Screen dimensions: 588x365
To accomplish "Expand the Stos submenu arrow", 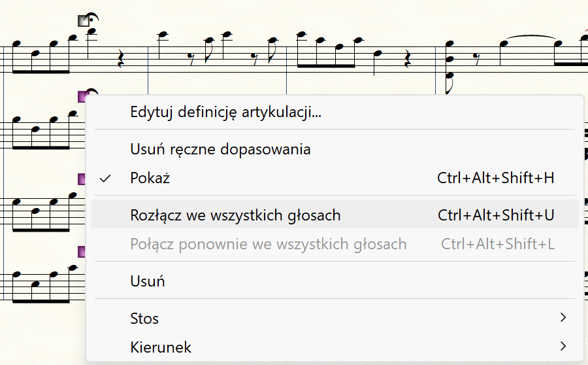I will (563, 318).
